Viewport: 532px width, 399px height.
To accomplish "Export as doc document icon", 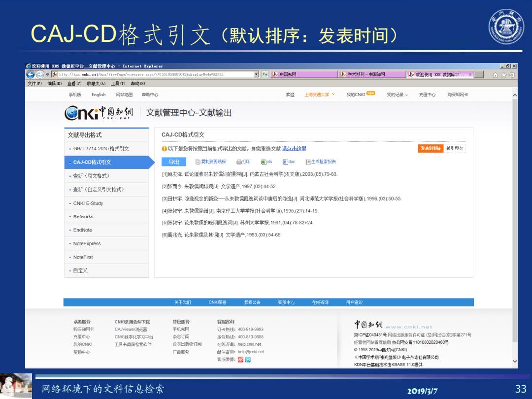I will coord(289,162).
